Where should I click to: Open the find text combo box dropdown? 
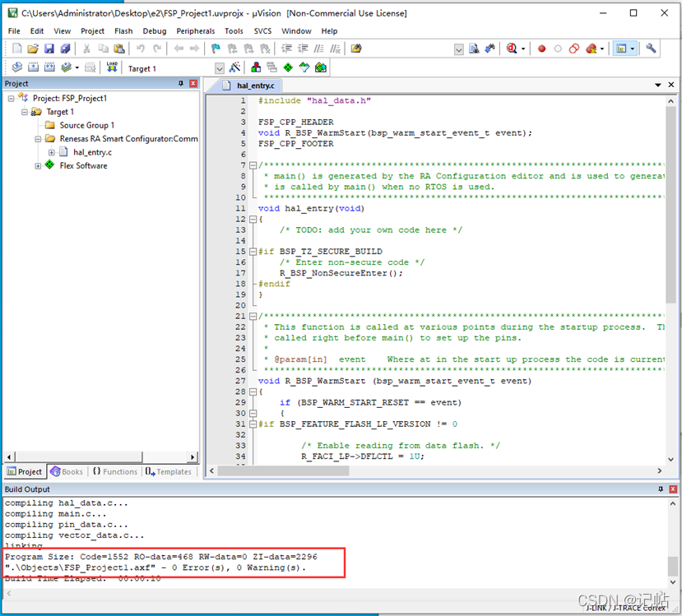[x=458, y=49]
